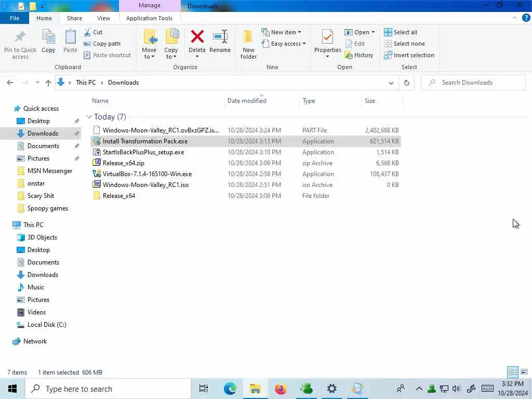Open Firefox from the taskbar
Image resolution: width=532 pixels, height=399 pixels.
tap(281, 389)
